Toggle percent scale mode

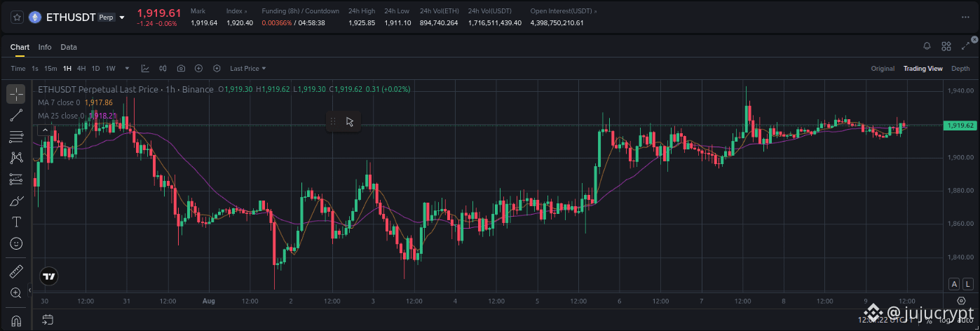click(x=929, y=320)
